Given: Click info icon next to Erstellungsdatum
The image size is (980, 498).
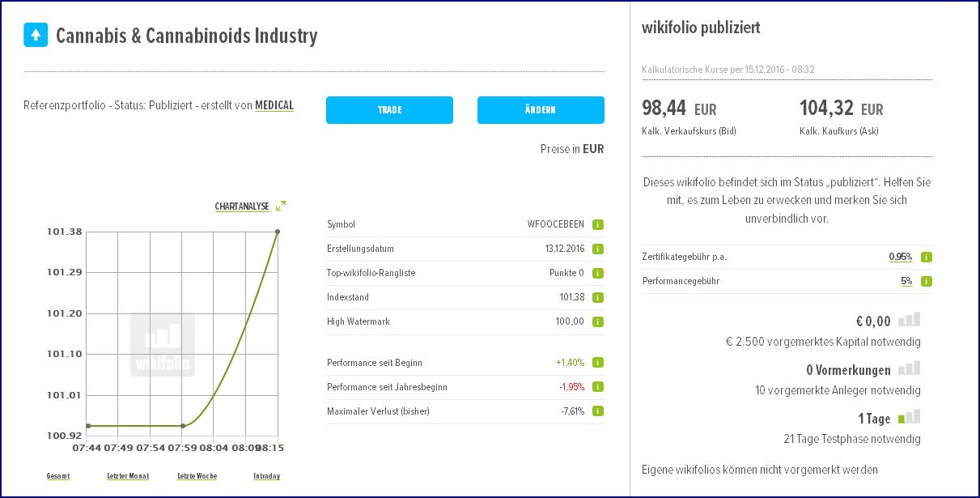Looking at the screenshot, I should pyautogui.click(x=597, y=249).
